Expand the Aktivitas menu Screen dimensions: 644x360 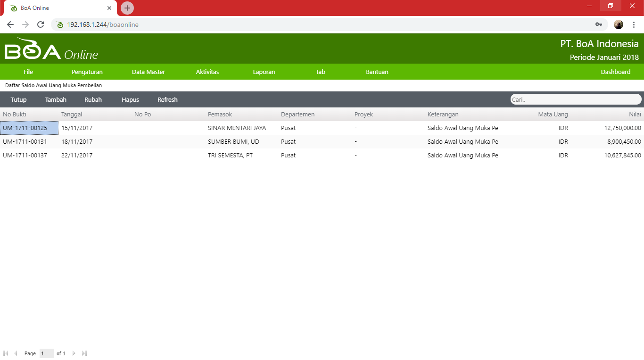[x=207, y=72]
